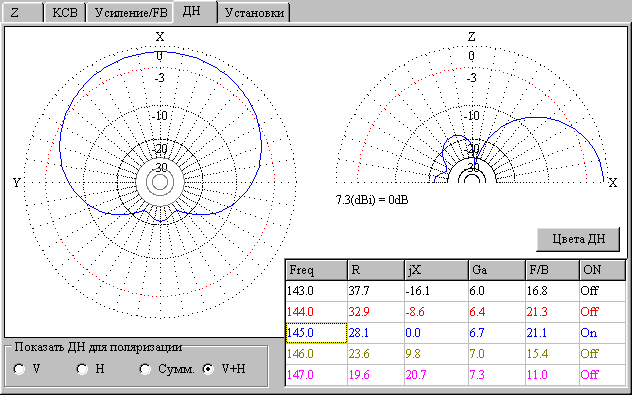Click the R value 23.6
Viewport: 632px width, 395px height.
coord(376,354)
